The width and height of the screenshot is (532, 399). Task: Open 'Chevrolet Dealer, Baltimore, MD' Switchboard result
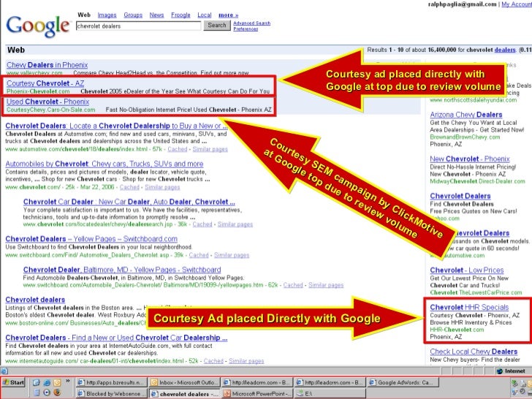coord(122,270)
